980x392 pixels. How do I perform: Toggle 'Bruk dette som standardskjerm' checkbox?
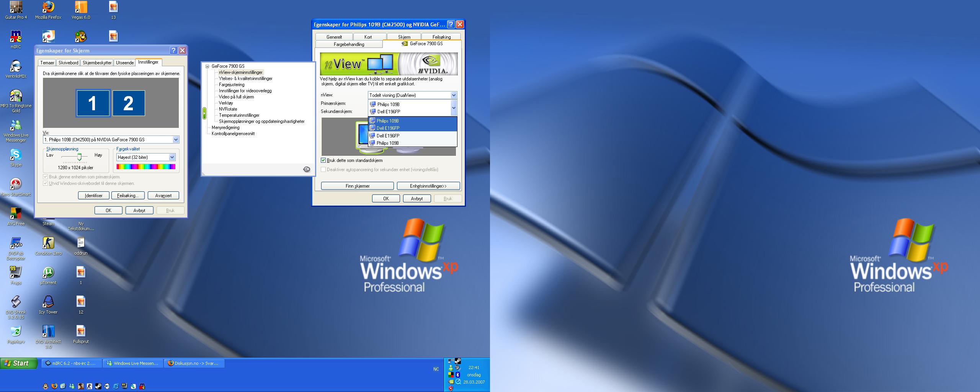click(x=323, y=160)
